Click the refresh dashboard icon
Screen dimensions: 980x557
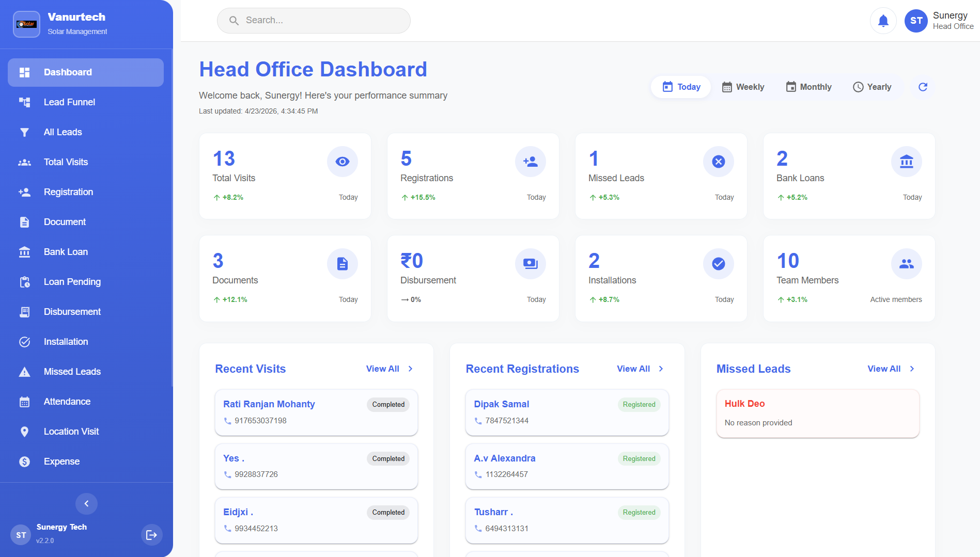tap(923, 87)
